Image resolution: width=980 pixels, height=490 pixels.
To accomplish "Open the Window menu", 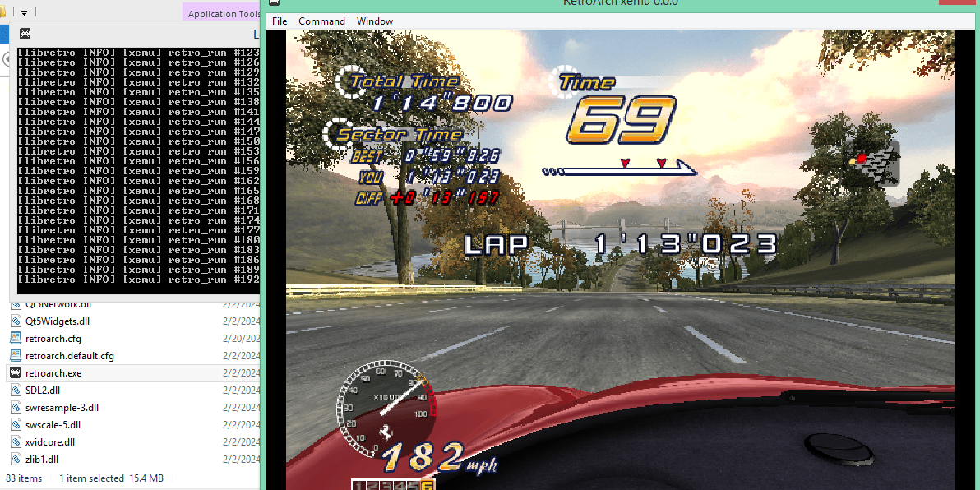I will [375, 21].
